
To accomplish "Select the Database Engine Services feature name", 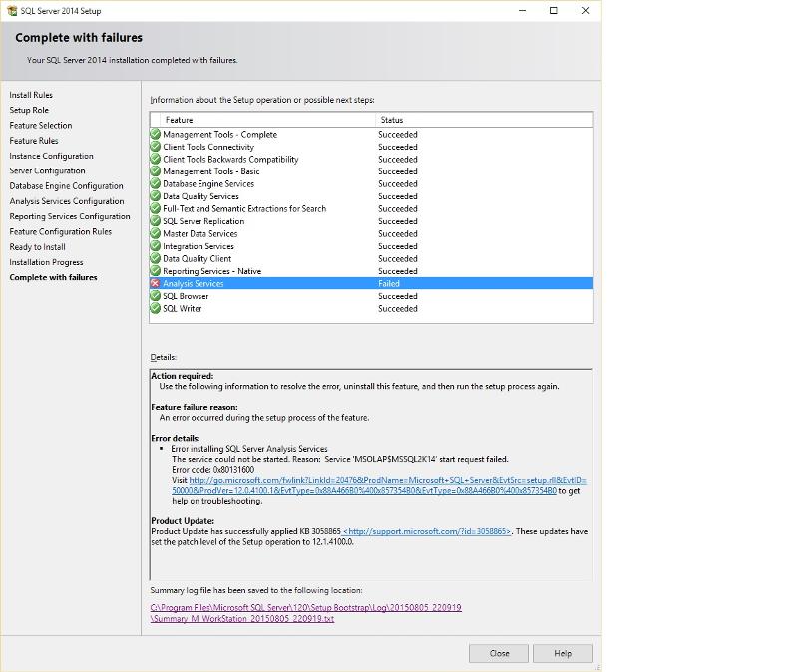I will 208,184.
